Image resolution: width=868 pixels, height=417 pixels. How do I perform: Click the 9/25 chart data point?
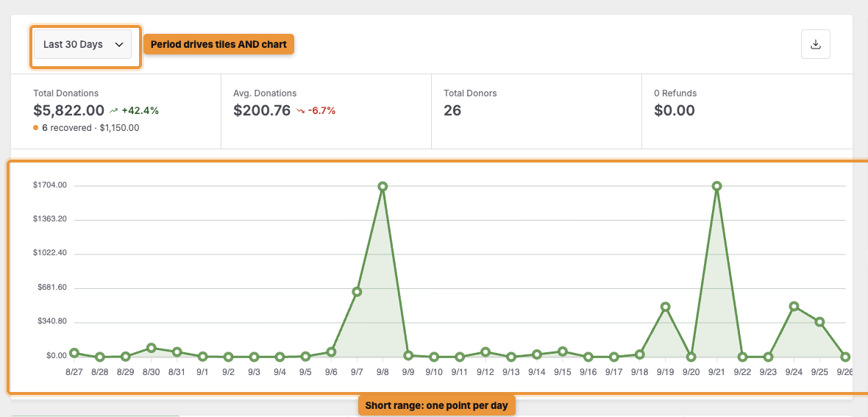point(820,321)
